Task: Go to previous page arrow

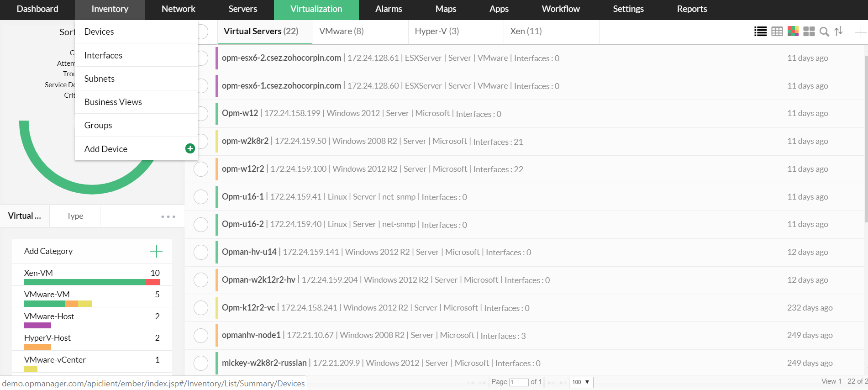Action: coord(482,382)
